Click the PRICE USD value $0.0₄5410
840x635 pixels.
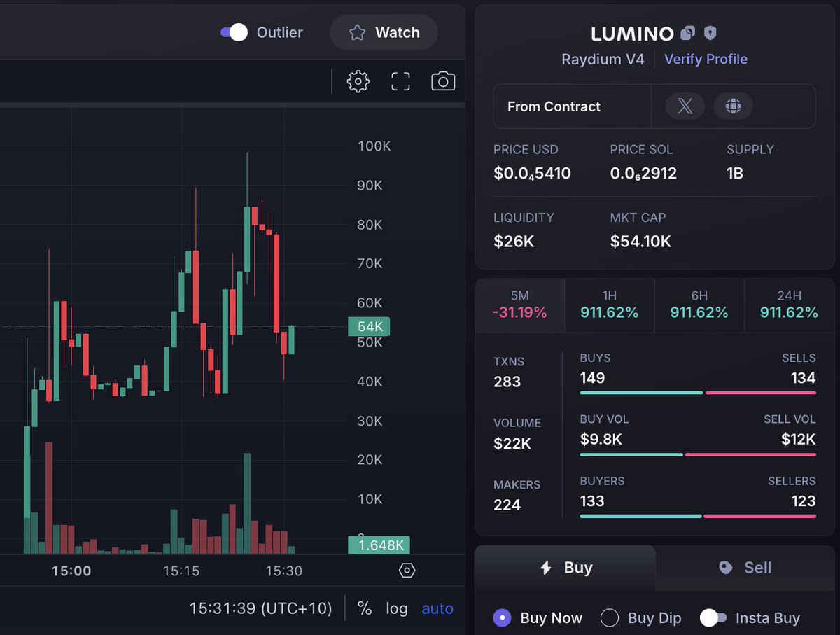[x=532, y=173]
